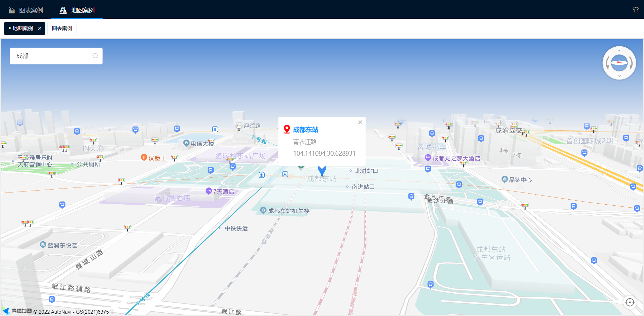Click the search magnifier icon

[95, 56]
